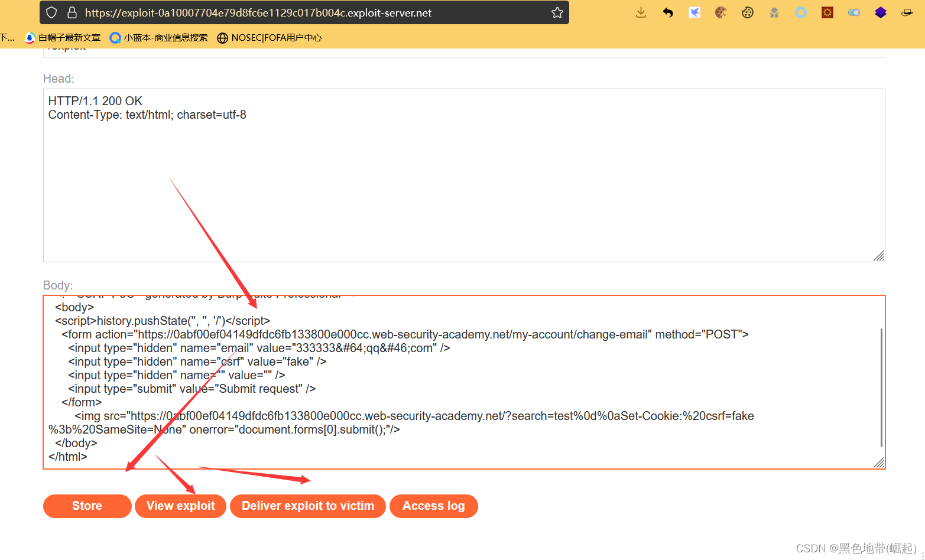Click the 'HTTP/1.1 200 OK' line
This screenshot has height=560, width=925.
point(95,101)
